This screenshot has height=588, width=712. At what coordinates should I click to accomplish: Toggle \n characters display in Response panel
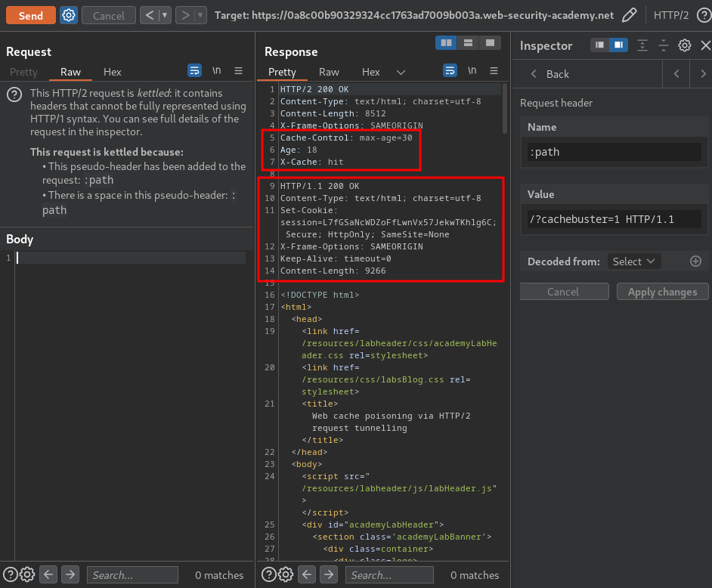(472, 71)
